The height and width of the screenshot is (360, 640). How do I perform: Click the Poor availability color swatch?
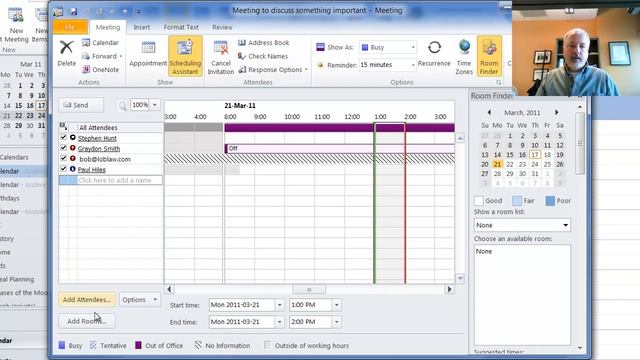coord(550,201)
